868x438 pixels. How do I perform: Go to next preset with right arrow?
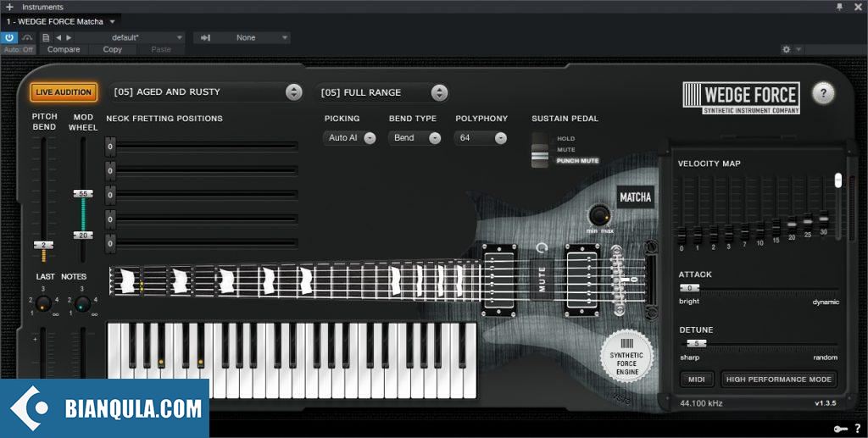[x=69, y=37]
